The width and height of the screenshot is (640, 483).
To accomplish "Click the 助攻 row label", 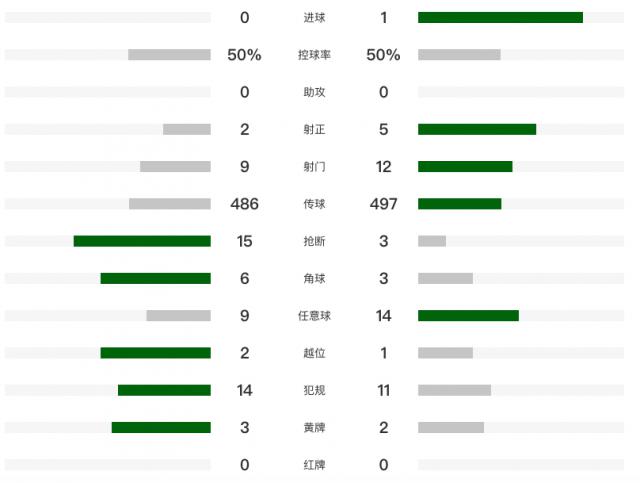I will click(x=314, y=92).
